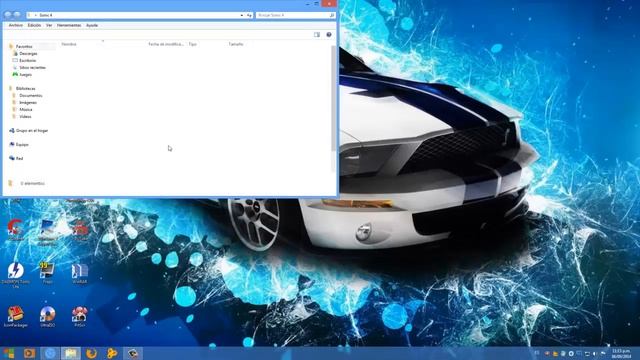Open the volume icon in system tray
This screenshot has width=640, height=360.
(x=595, y=353)
